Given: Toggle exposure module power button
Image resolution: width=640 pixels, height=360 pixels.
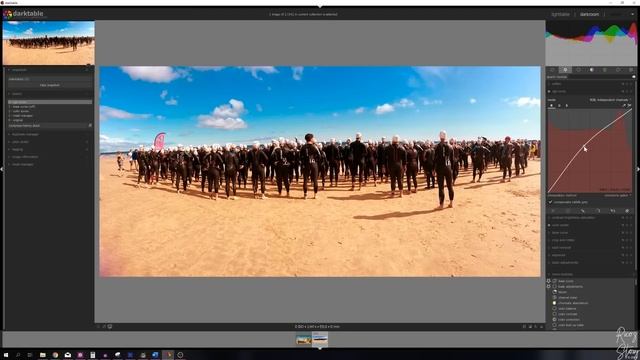Looking at the screenshot, I should click(x=549, y=255).
